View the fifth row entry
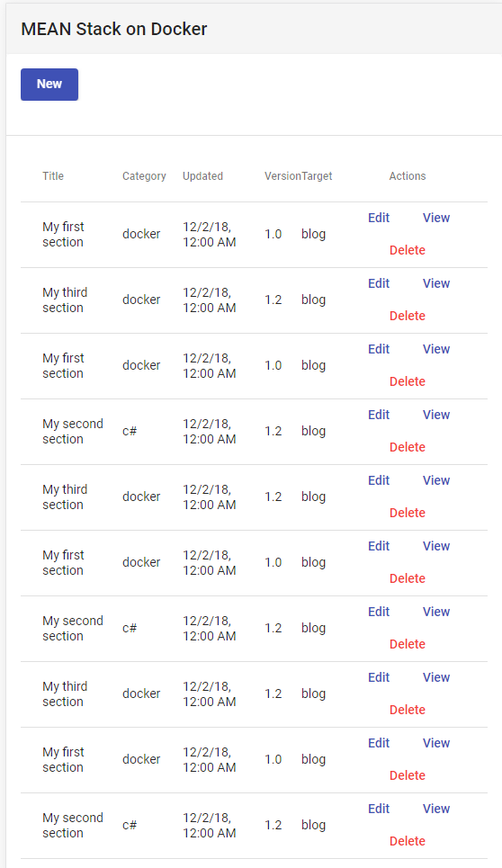The image size is (502, 868). (x=436, y=480)
